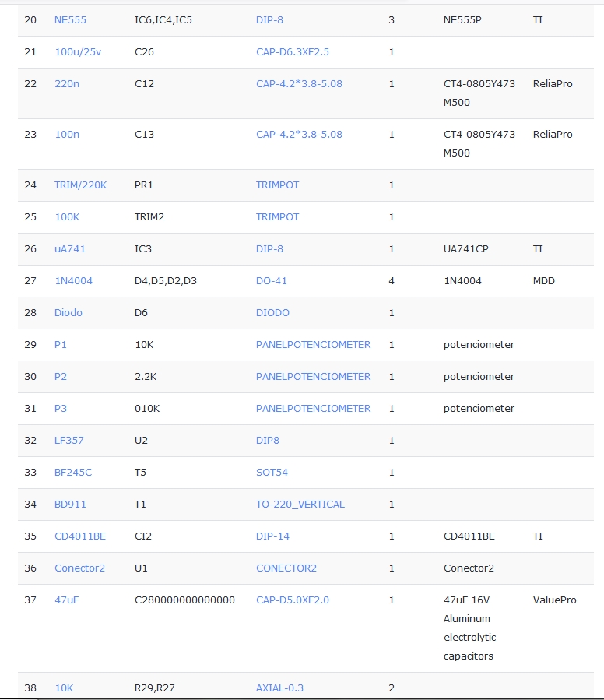Open the AXIAL-0.3 footprint link
Screen dimensions: 604x700
279,688
